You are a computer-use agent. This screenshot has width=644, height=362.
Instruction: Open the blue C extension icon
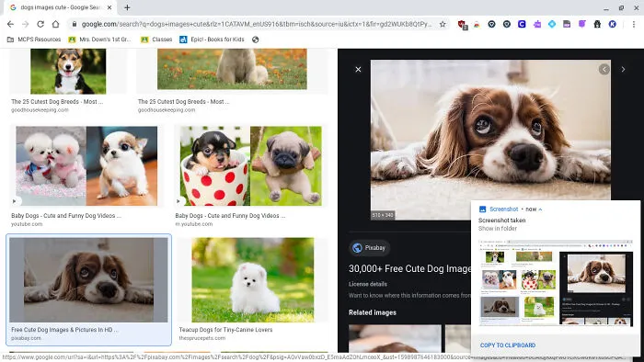pyautogui.click(x=522, y=24)
